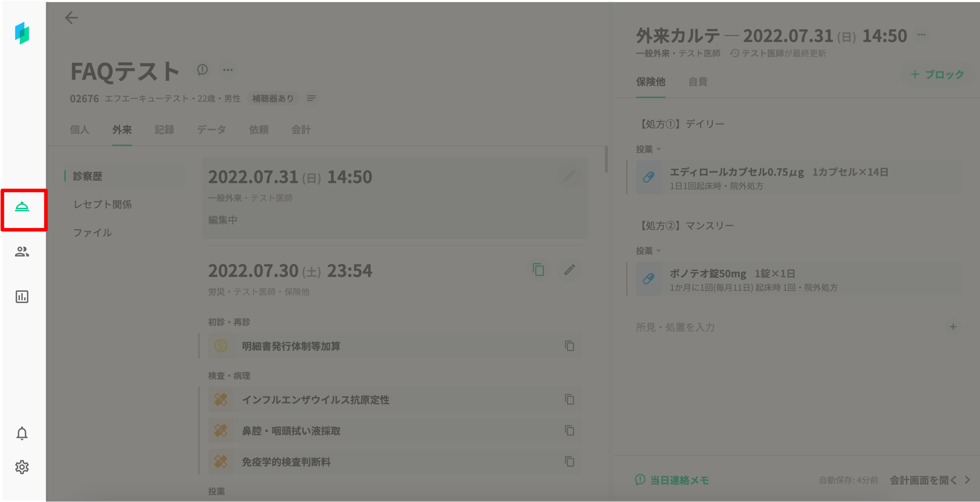Open the statistics chart icon in sidebar
The height and width of the screenshot is (502, 980).
pyautogui.click(x=22, y=297)
